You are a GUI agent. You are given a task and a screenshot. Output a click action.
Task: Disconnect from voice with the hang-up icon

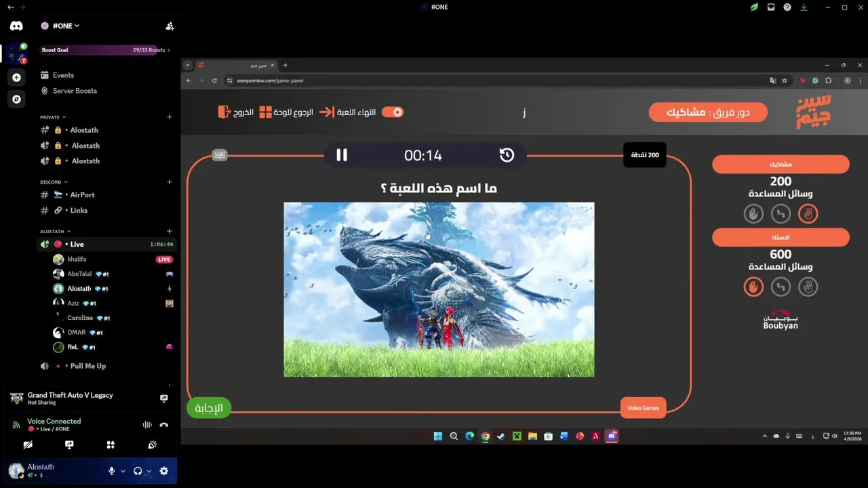click(x=163, y=425)
